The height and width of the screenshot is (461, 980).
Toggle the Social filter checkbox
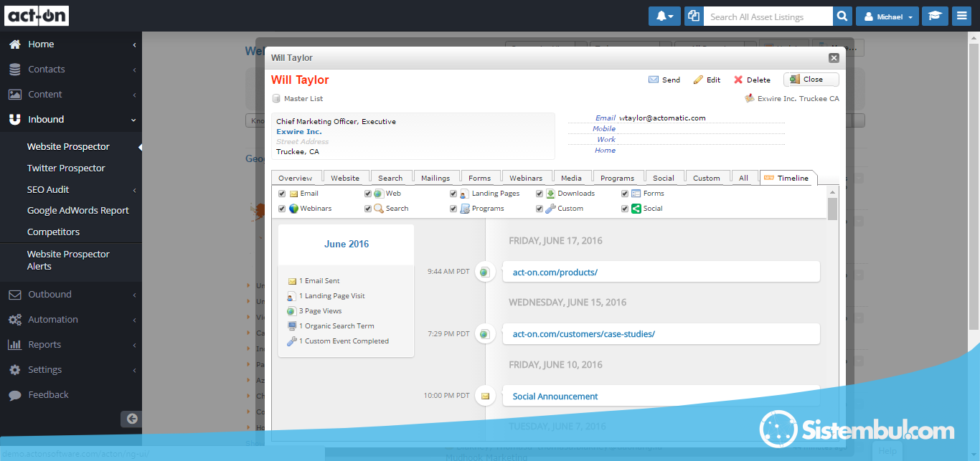tap(625, 209)
